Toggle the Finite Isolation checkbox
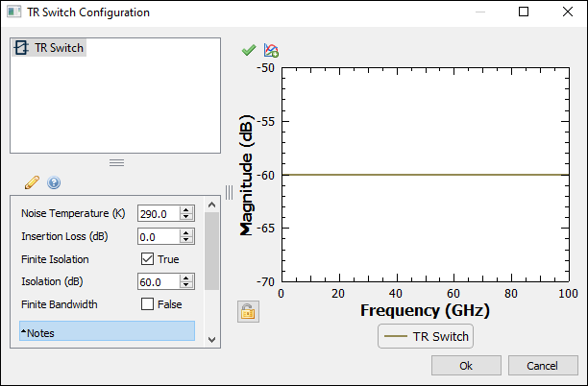The height and width of the screenshot is (386, 588). 147,259
